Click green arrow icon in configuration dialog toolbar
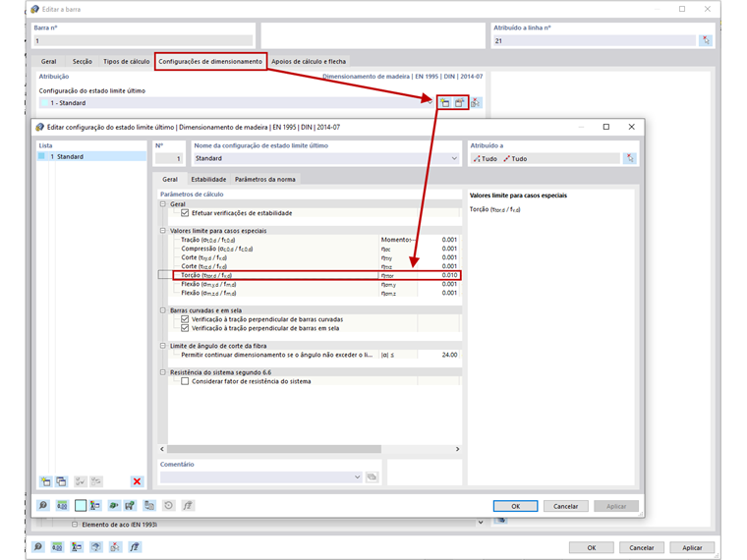This screenshot has height=560, width=747. [113, 505]
